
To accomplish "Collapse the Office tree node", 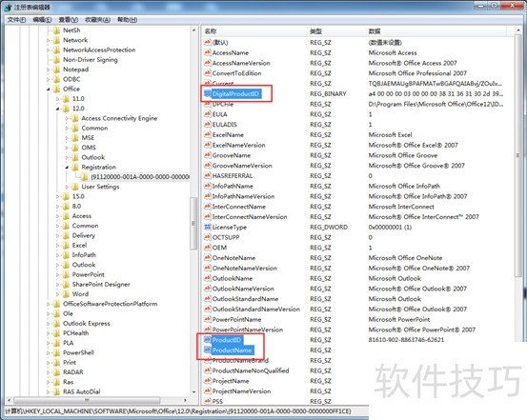I will point(48,89).
